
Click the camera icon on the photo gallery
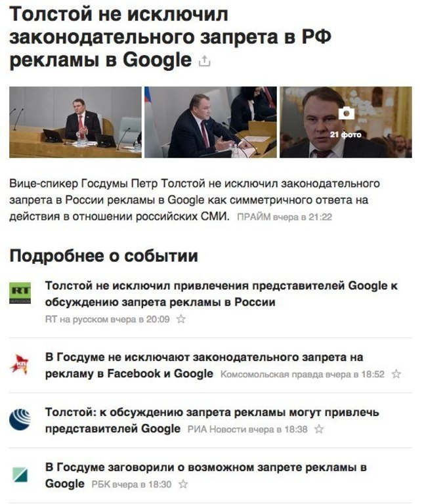(x=346, y=113)
